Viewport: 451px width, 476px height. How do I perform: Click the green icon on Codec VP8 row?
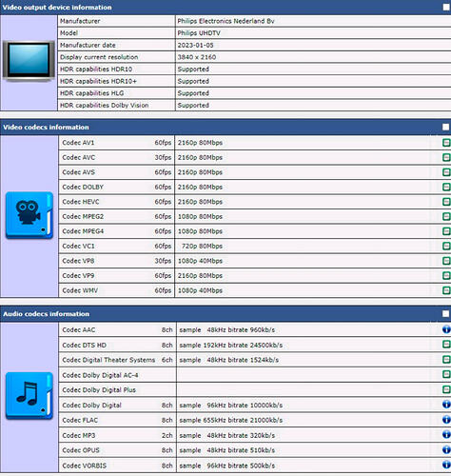[x=446, y=261]
